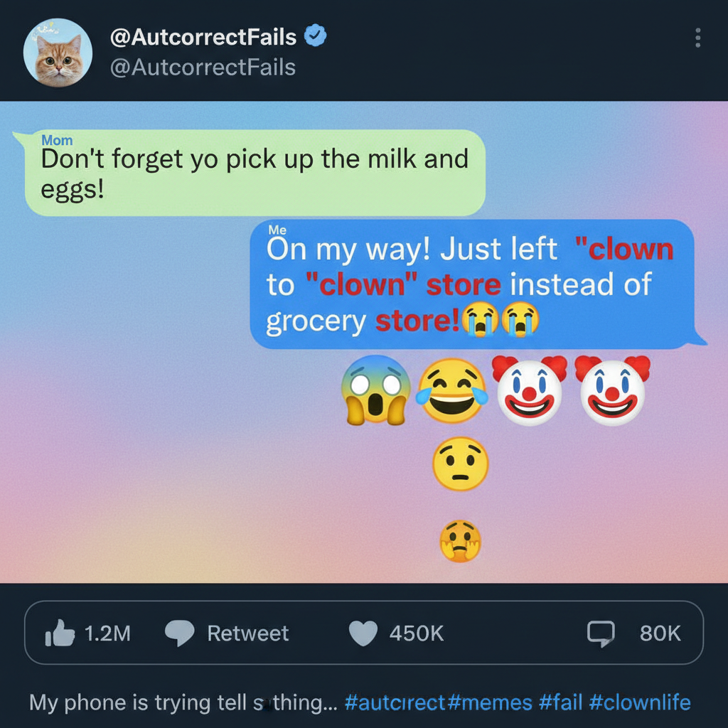This screenshot has height=728, width=728.
Task: Click the screaming face emoji
Action: tap(375, 390)
